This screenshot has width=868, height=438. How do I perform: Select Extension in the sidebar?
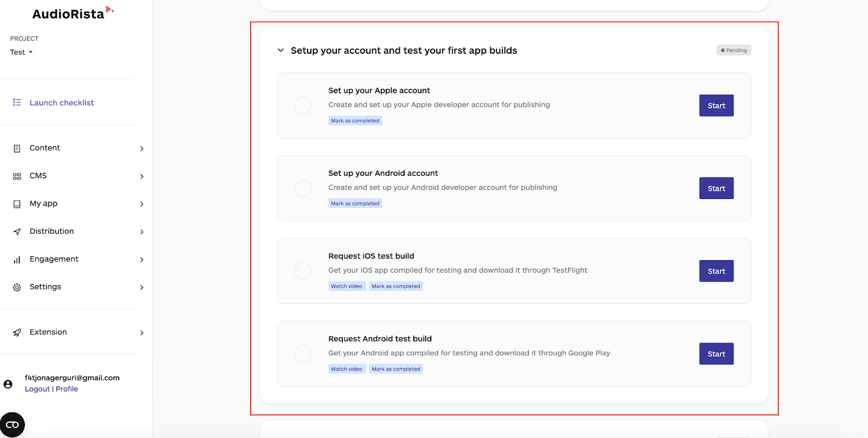48,332
